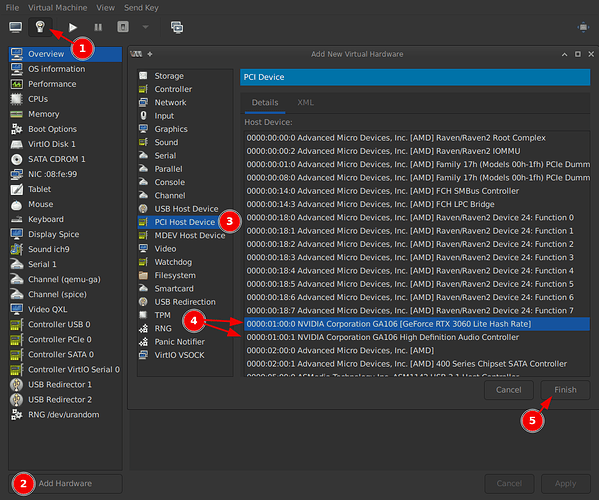This screenshot has height=500, width=599.
Task: Select Sound ich9 device
Action: [x=65, y=249]
